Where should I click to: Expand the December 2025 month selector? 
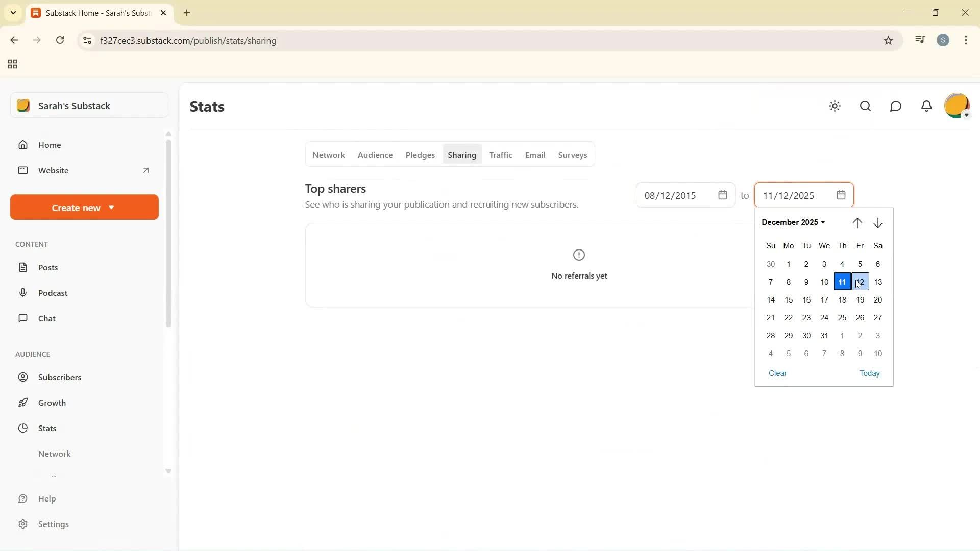coord(793,222)
